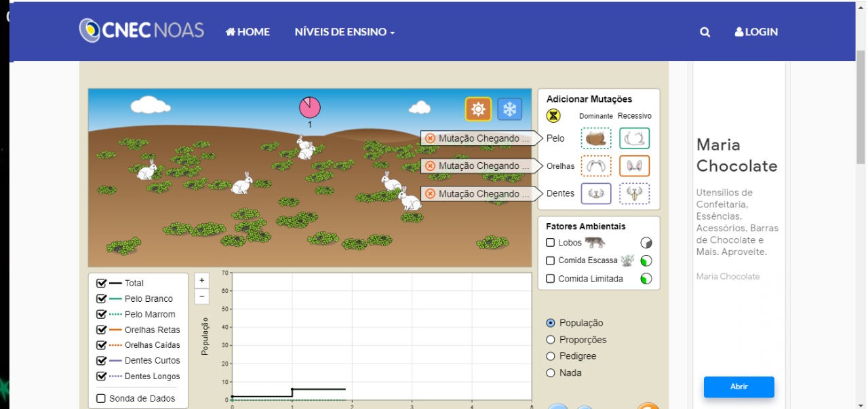Viewport: 868px width, 409px height.
Task: Enable the Comida Escassa checkbox
Action: click(551, 260)
